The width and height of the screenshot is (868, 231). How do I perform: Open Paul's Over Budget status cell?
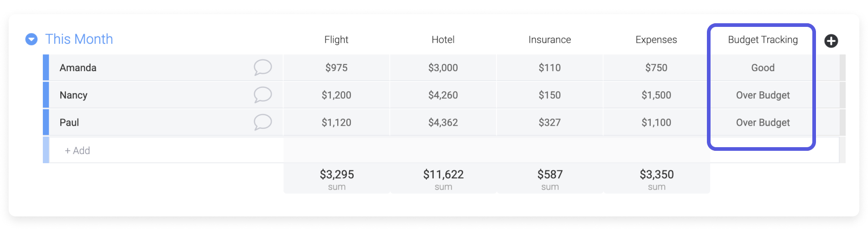[x=763, y=122]
